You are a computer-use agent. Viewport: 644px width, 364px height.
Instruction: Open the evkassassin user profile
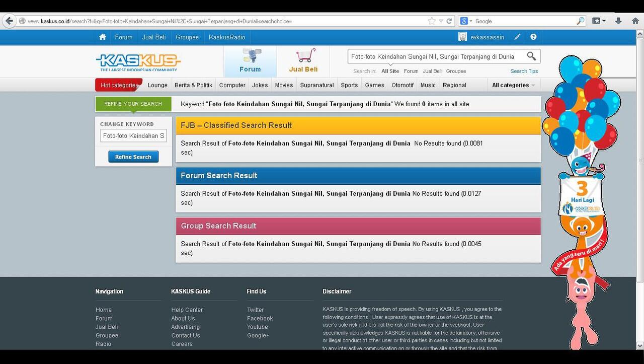click(481, 37)
